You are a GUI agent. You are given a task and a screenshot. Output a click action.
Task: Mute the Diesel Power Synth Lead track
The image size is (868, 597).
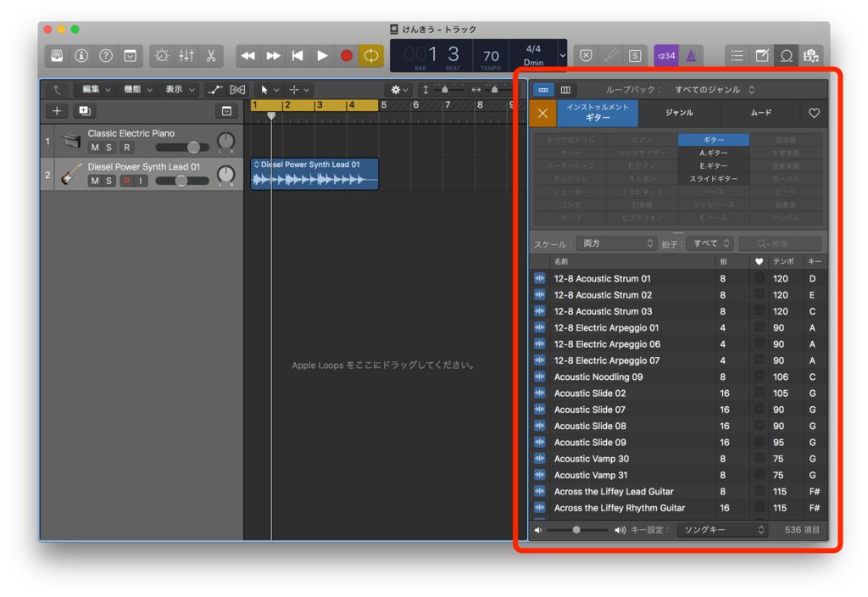[95, 181]
